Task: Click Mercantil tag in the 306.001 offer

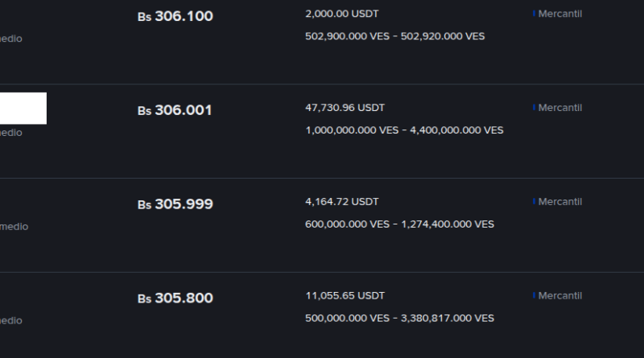Action: (x=559, y=108)
